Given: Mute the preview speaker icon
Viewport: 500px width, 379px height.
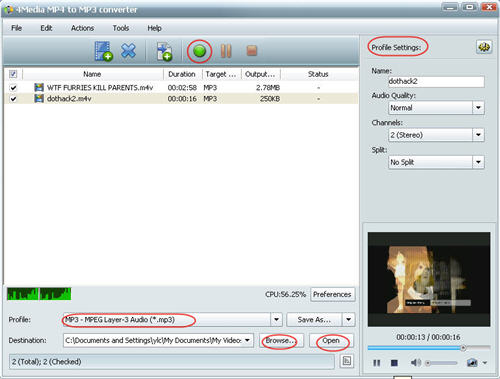Looking at the screenshot, I should point(415,362).
